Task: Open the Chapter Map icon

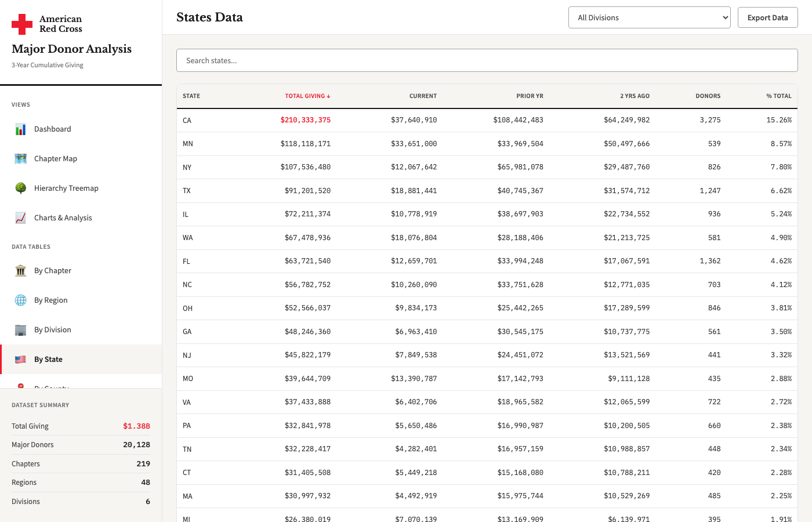Action: point(20,159)
